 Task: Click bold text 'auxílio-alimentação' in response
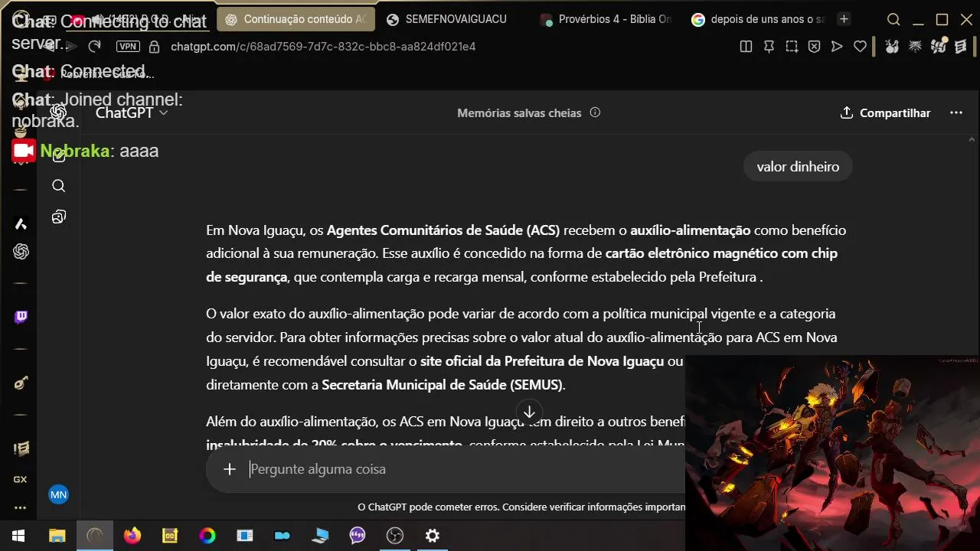click(x=690, y=230)
